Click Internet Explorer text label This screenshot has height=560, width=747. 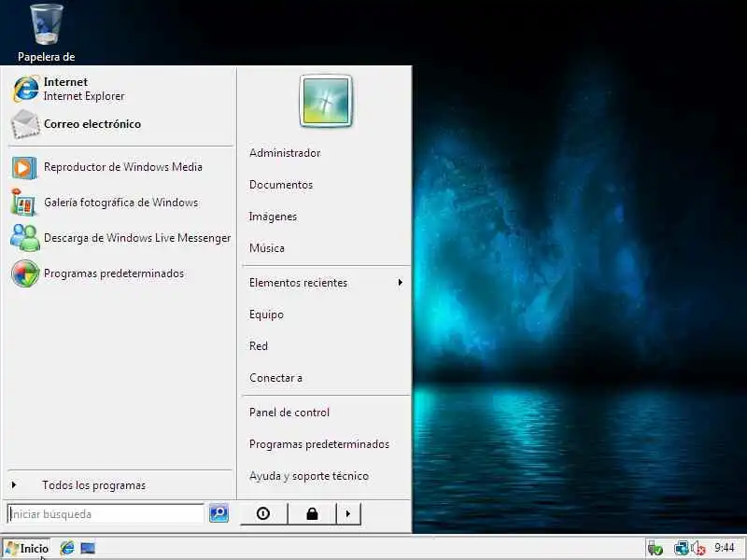[84, 96]
